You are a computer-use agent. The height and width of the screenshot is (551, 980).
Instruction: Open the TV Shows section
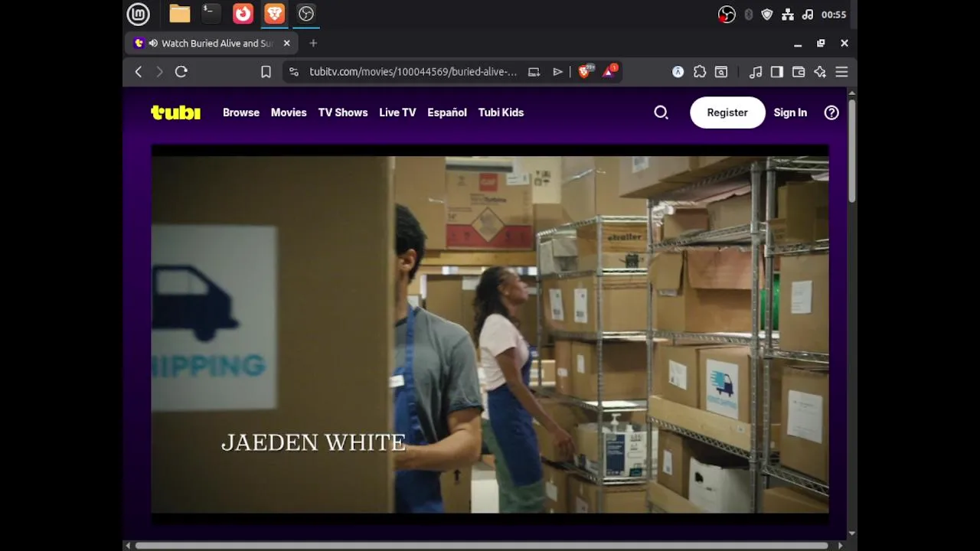pos(343,112)
